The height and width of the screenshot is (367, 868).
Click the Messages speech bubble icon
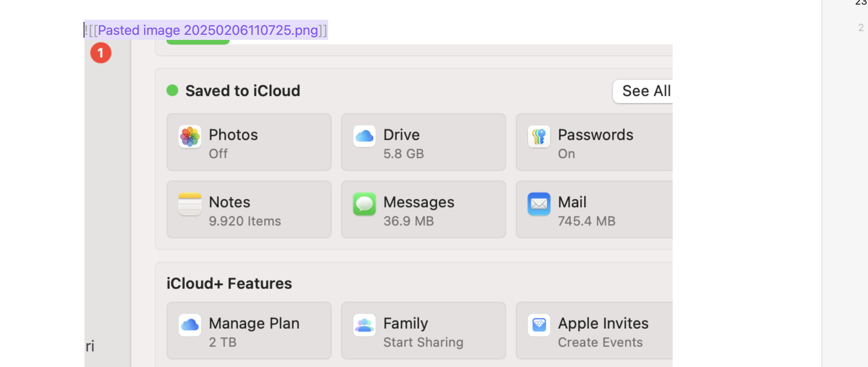pos(364,204)
